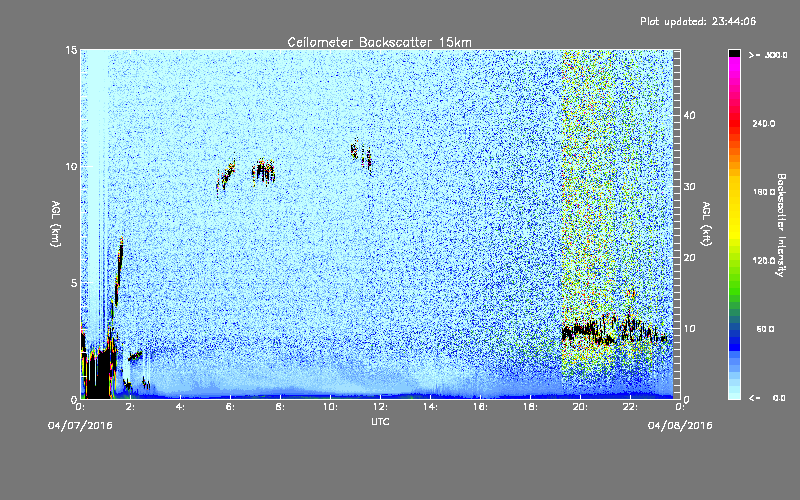This screenshot has width=800, height=500.
Task: Click the 10 kft tick label on the right axis
Action: (689, 328)
